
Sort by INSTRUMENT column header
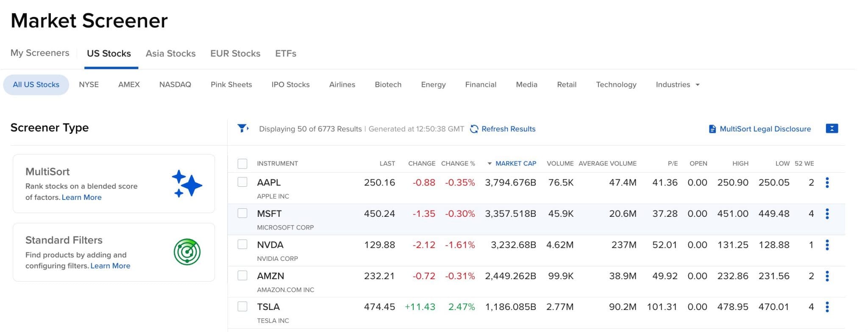click(x=277, y=163)
